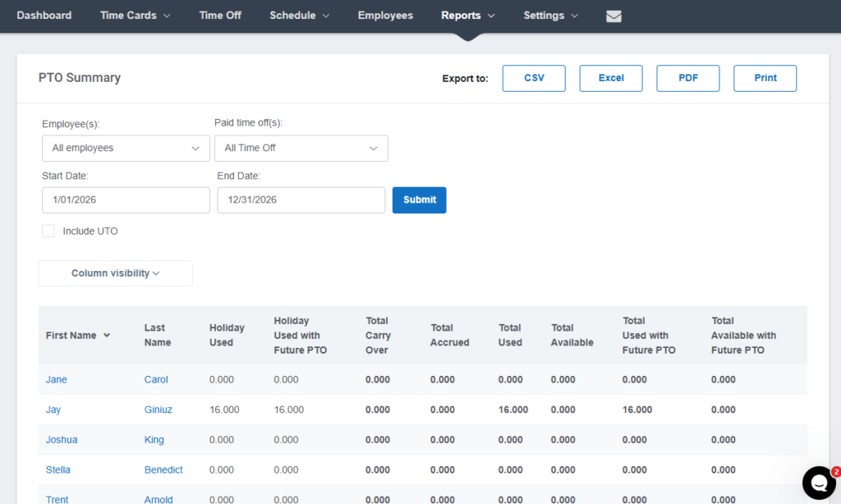Export the report to PDF
Viewport: 841px width, 504px height.
click(x=688, y=78)
